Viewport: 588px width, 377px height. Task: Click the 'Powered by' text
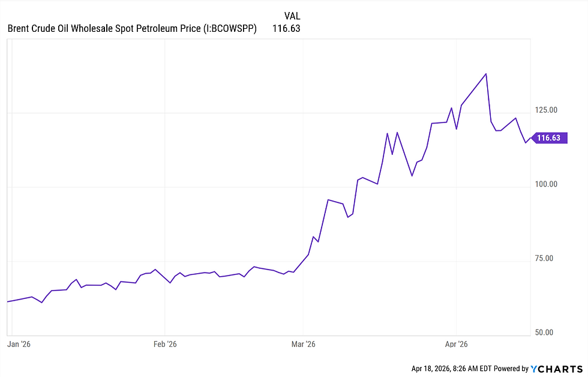pyautogui.click(x=510, y=369)
